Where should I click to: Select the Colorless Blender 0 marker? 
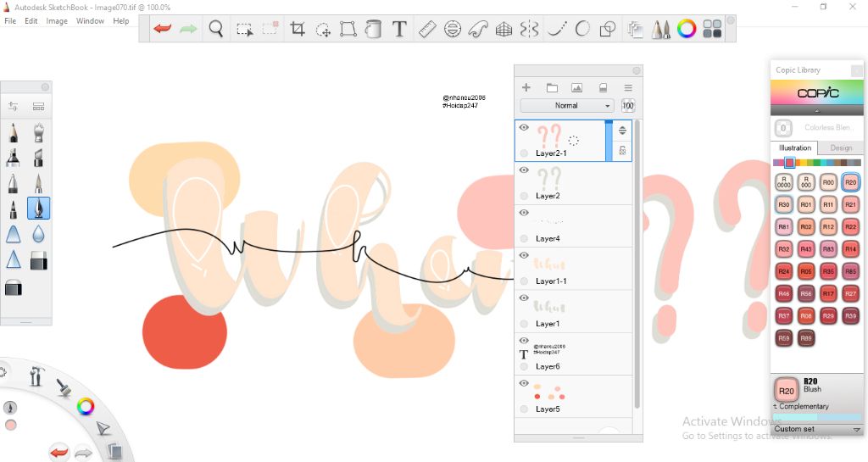[x=783, y=128]
